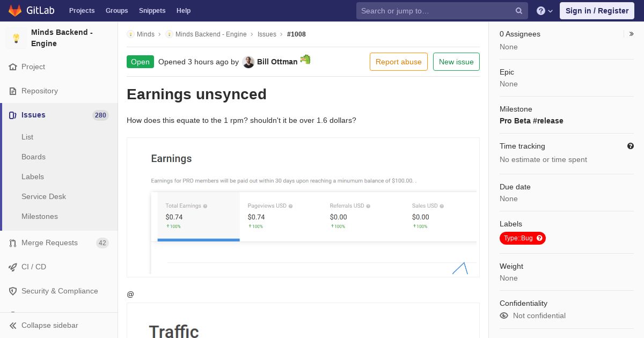Click the Project home icon in sidebar
644x338 pixels.
pyautogui.click(x=13, y=67)
